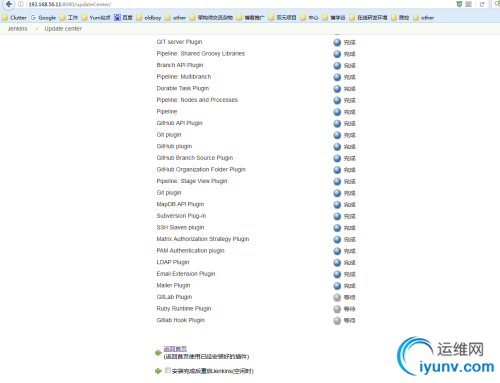Open the Google bookmark

(x=43, y=18)
